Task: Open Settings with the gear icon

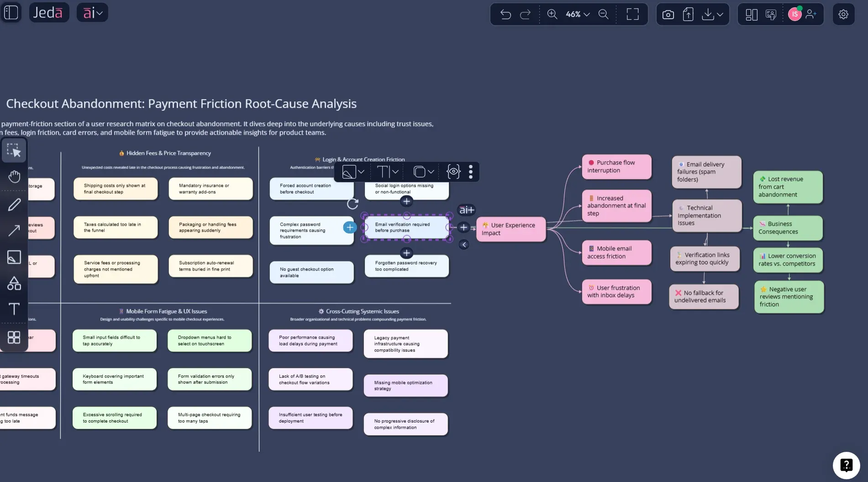Action: (844, 14)
